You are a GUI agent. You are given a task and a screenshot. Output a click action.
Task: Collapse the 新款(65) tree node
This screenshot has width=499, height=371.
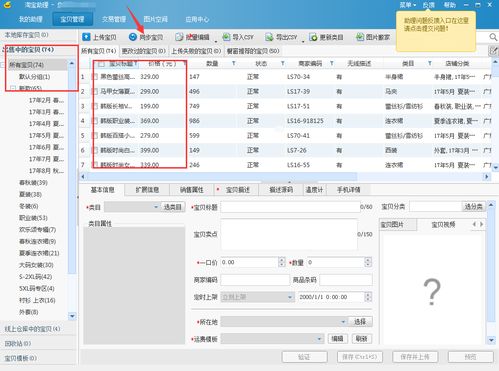[13, 88]
